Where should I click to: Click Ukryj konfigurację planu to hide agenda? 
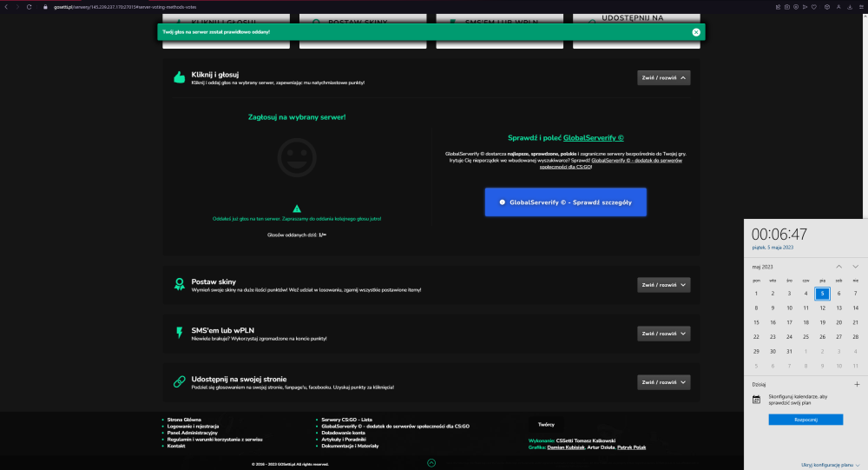830,465
